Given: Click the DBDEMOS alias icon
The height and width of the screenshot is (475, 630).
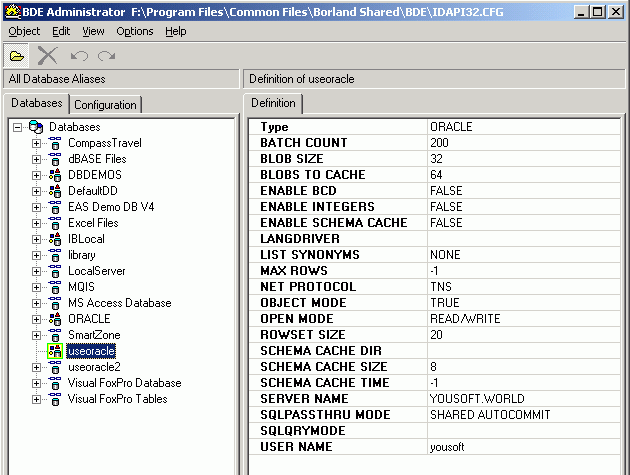Looking at the screenshot, I should point(55,175).
